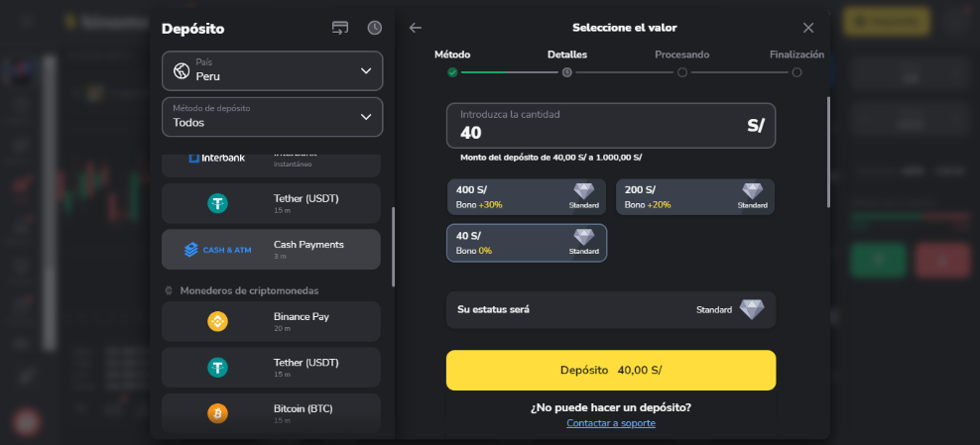Choose the 40 S/ bonus 0% option
The image size is (980, 445).
coord(526,243)
